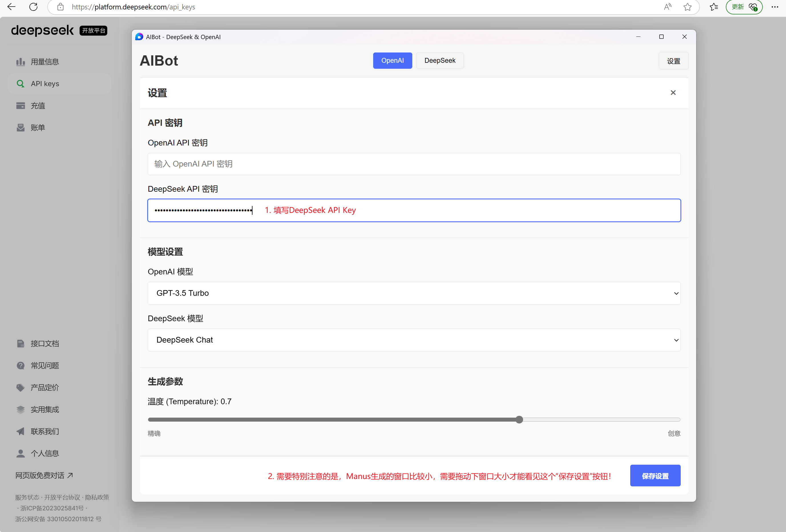Close the AIBot window
This screenshot has height=532, width=786.
684,37
